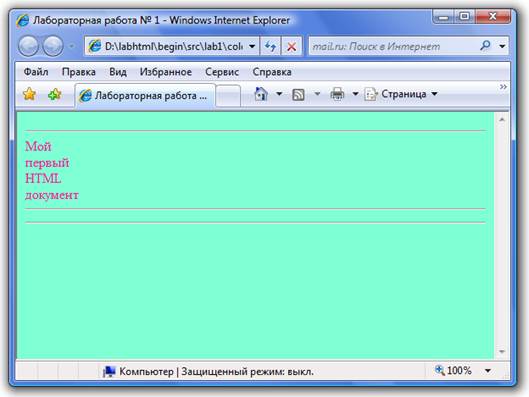Click the text "Мой" on the page

point(38,146)
